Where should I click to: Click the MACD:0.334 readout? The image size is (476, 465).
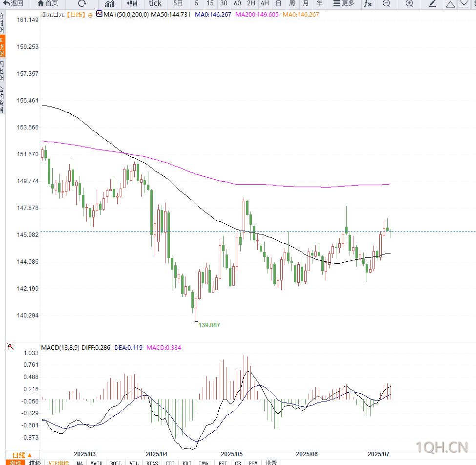[x=164, y=347]
